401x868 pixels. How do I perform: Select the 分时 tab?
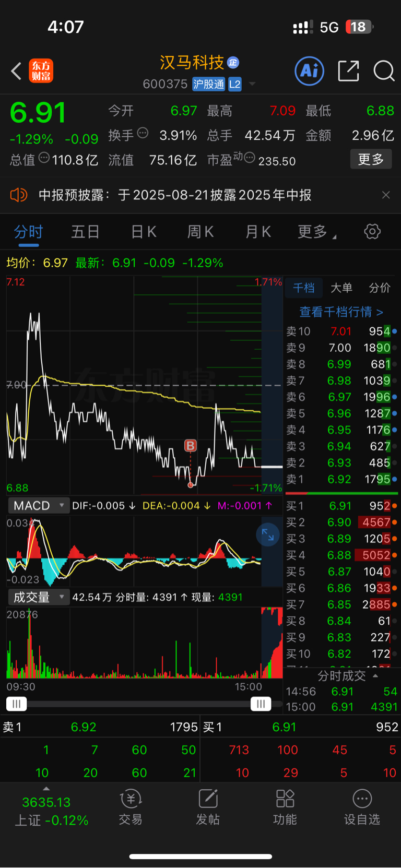coord(28,232)
